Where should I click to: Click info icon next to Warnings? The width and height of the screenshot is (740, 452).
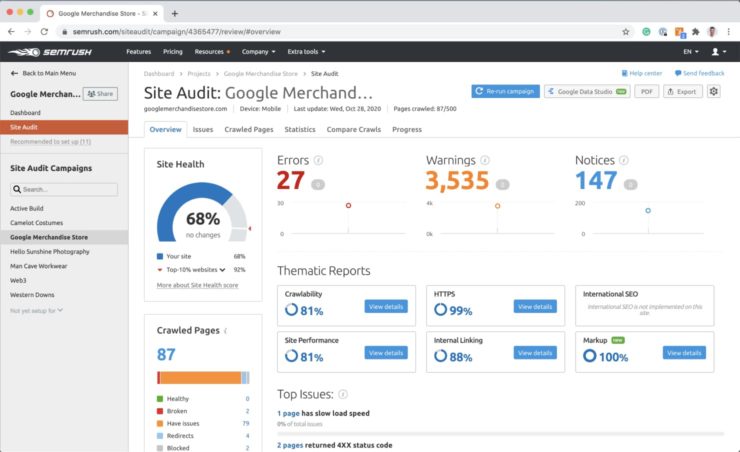coord(485,160)
